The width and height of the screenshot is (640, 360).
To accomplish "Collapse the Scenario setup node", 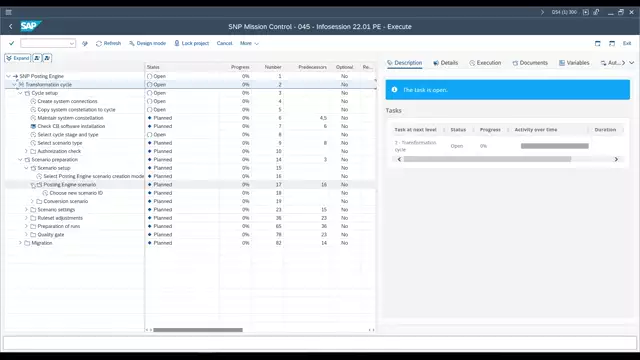I will click(26, 168).
